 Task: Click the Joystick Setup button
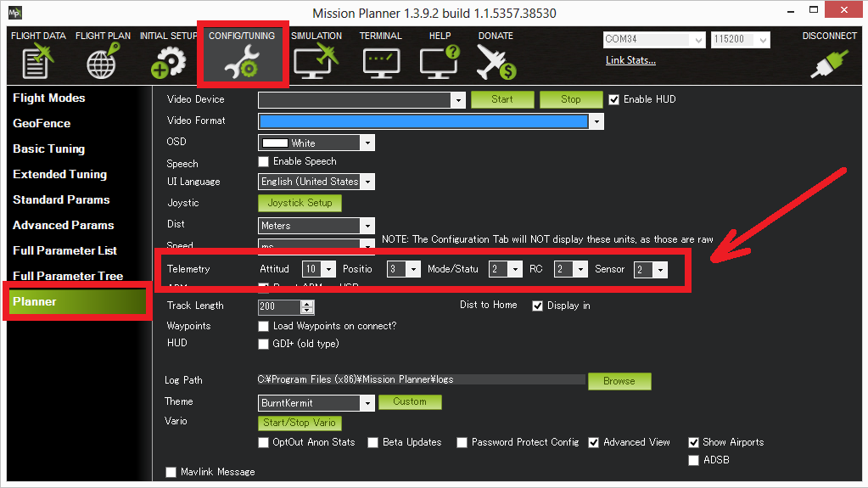pos(300,203)
